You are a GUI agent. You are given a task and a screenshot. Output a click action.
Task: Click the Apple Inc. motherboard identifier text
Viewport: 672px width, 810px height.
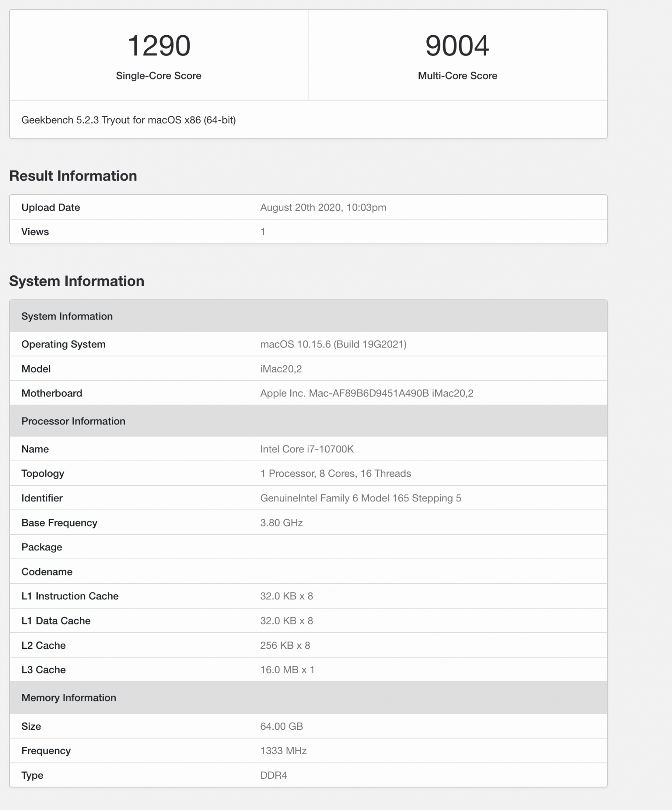[x=366, y=393]
